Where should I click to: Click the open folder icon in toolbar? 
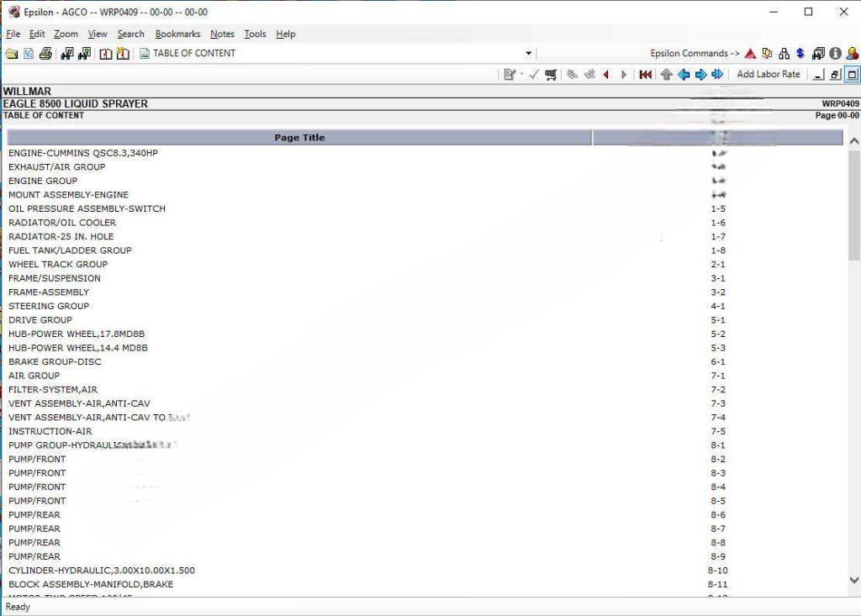[11, 53]
